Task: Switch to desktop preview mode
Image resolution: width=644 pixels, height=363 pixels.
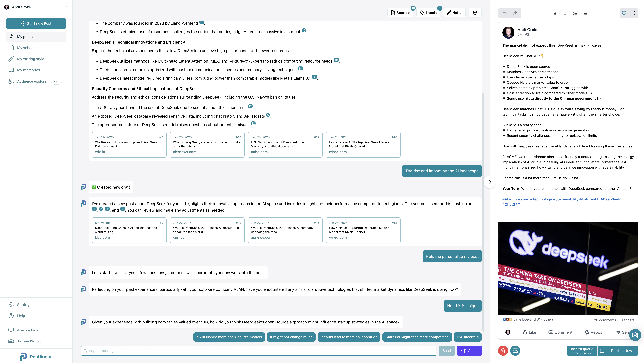Action: 624,13
